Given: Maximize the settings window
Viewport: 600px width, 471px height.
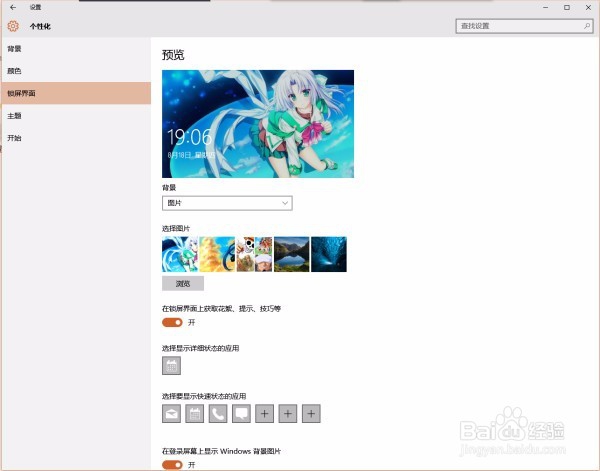Looking at the screenshot, I should pos(567,7).
